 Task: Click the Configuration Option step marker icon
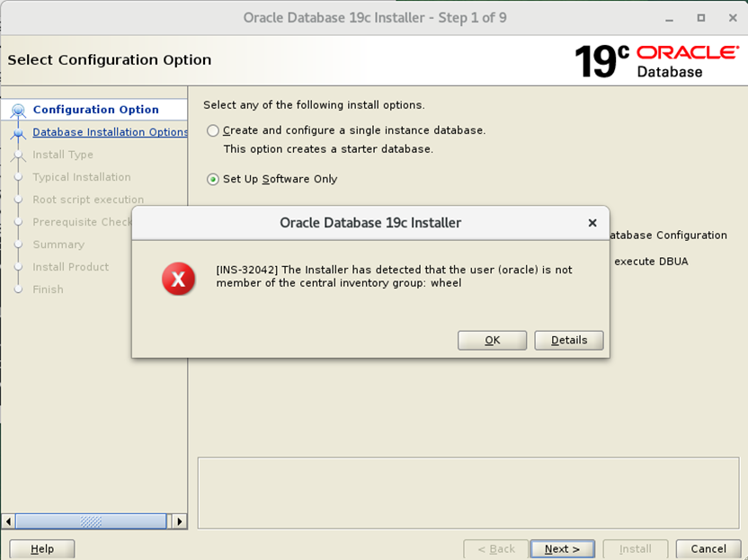tap(18, 111)
